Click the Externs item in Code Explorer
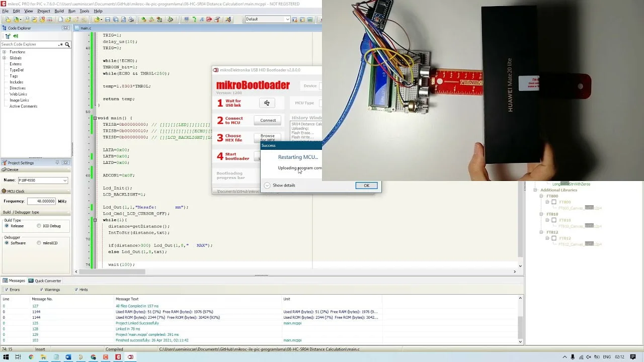Screen dimensions: 644x362 point(16,64)
